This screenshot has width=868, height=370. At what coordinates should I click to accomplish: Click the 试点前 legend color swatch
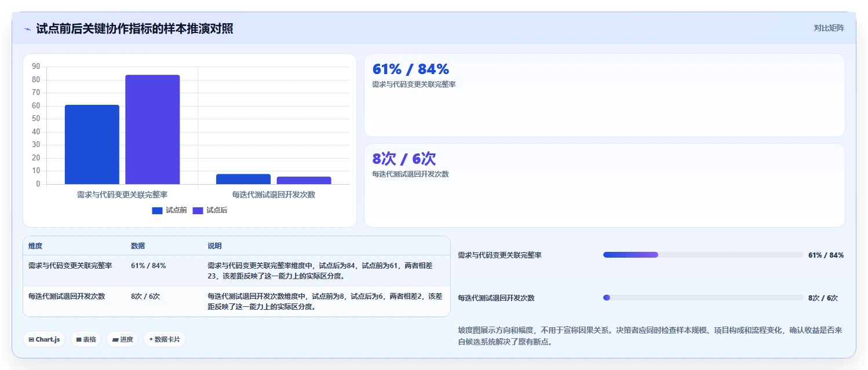click(158, 211)
